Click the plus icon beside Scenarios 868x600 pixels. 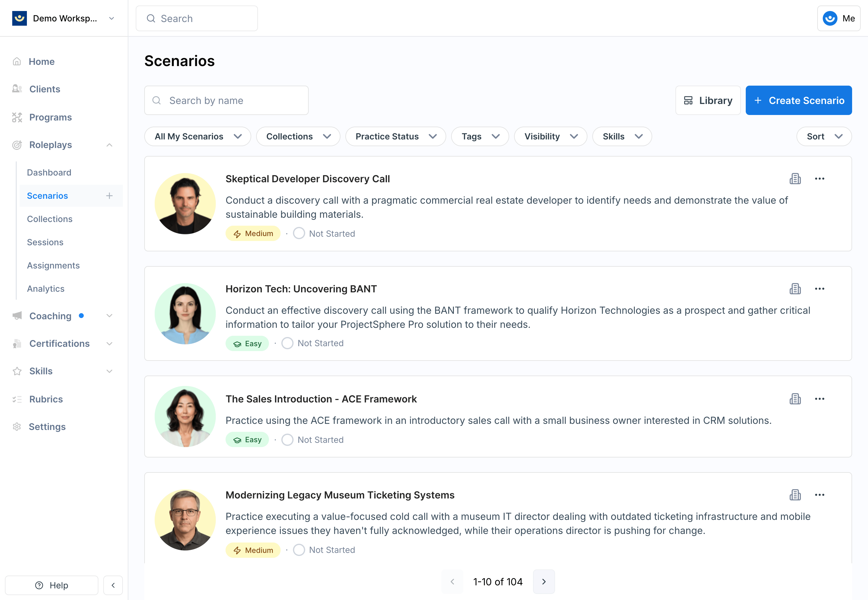point(109,195)
